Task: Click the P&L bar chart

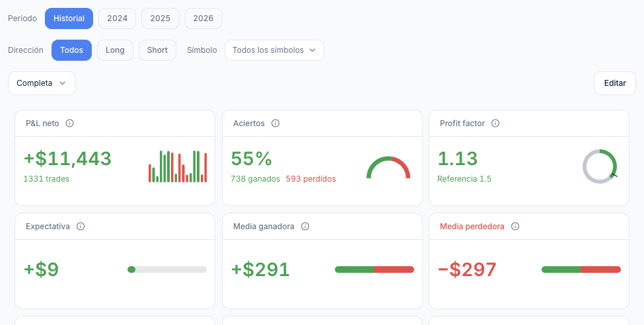Action: [x=178, y=166]
